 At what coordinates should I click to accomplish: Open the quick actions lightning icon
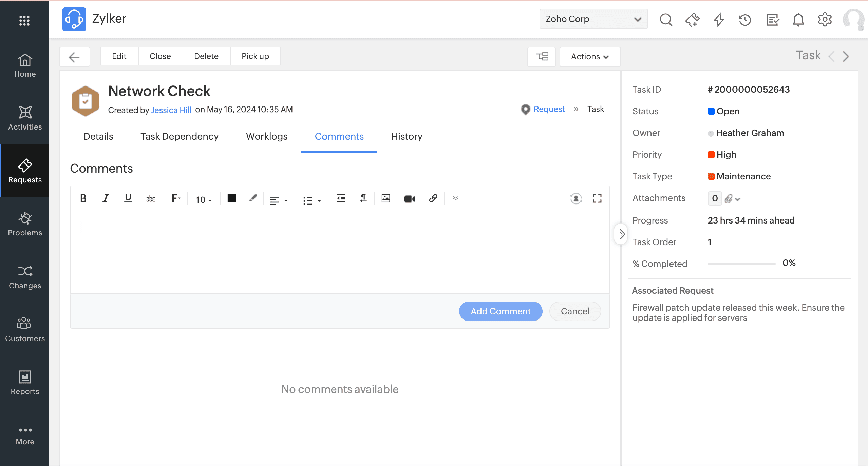[x=719, y=20]
